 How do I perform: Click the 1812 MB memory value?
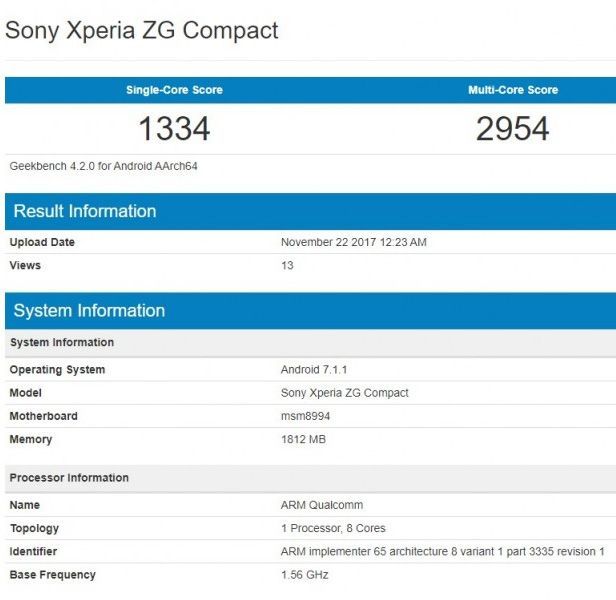click(304, 439)
